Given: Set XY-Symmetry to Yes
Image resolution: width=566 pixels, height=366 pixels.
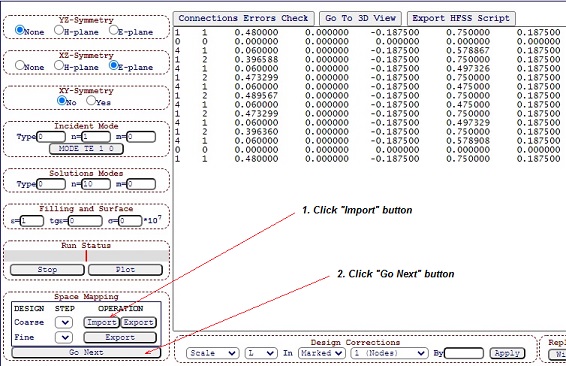Looking at the screenshot, I should click(91, 100).
